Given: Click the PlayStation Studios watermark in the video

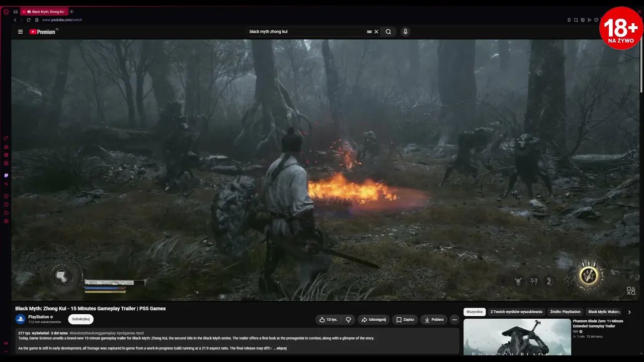Looking at the screenshot, I should pos(630,291).
